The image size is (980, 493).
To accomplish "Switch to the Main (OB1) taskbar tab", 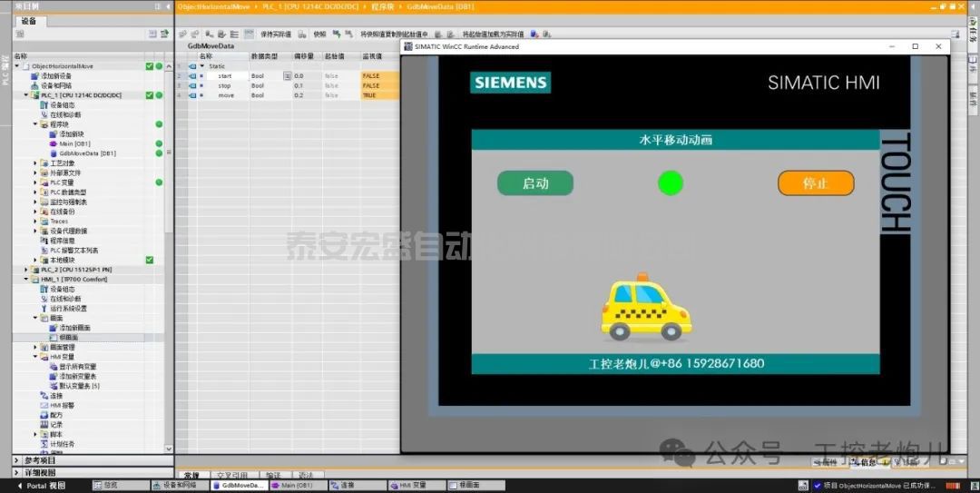I will pos(299,486).
